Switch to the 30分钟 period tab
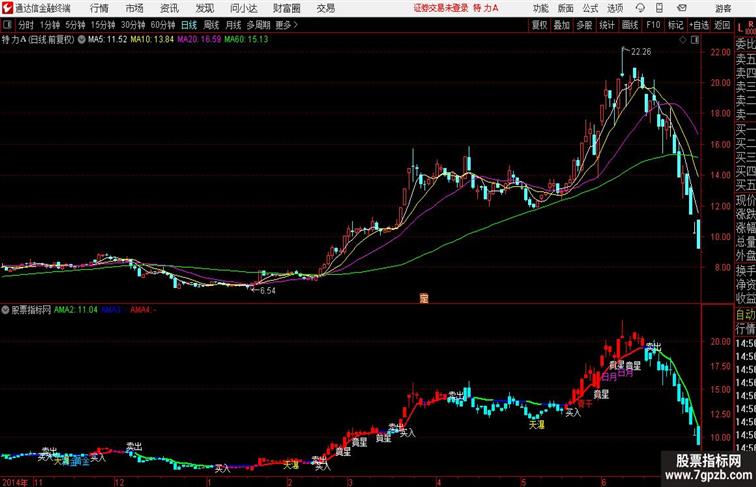 click(133, 25)
